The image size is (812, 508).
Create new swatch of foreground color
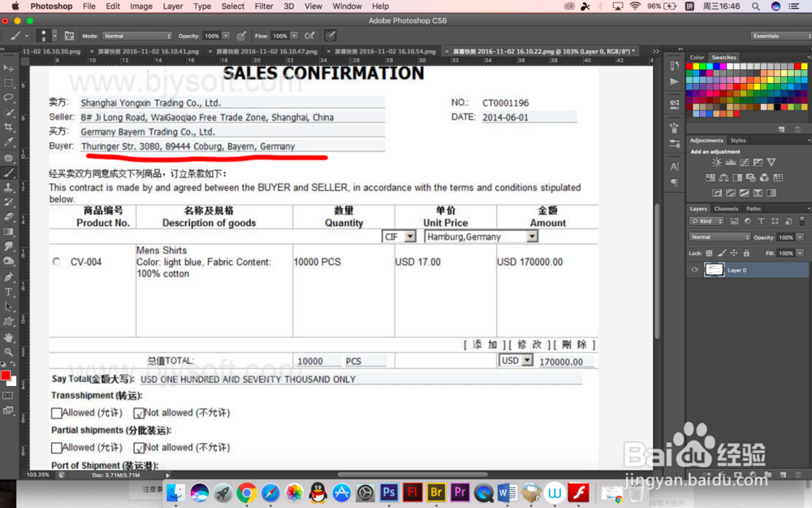[781, 129]
